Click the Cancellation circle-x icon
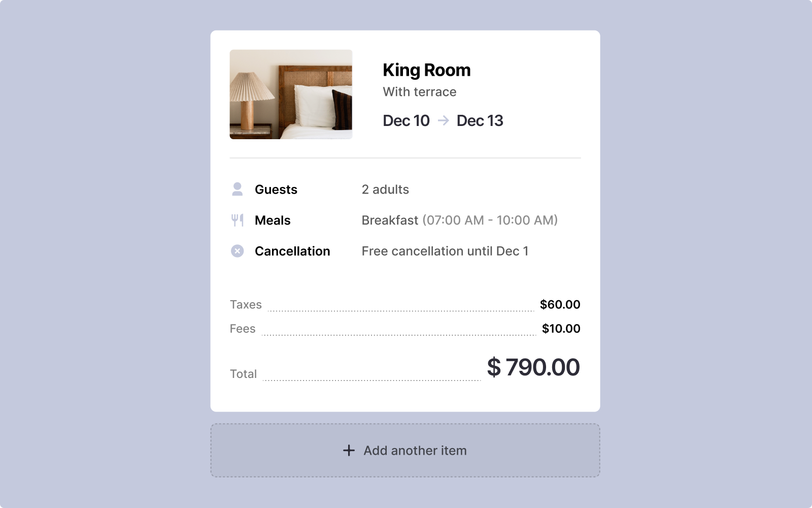The height and width of the screenshot is (508, 812). pyautogui.click(x=237, y=251)
